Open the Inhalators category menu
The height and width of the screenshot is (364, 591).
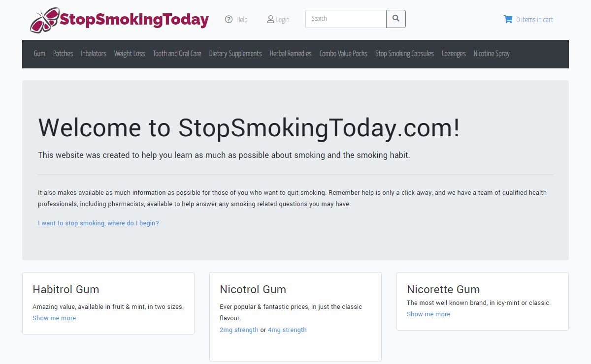(94, 54)
